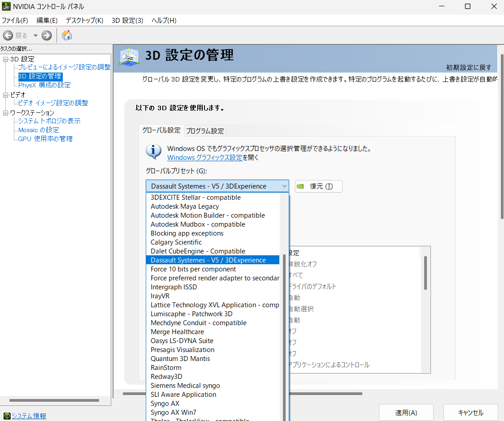Choose 3DEXCITE Stellar - compatible preset
The image size is (504, 421).
[x=213, y=198]
